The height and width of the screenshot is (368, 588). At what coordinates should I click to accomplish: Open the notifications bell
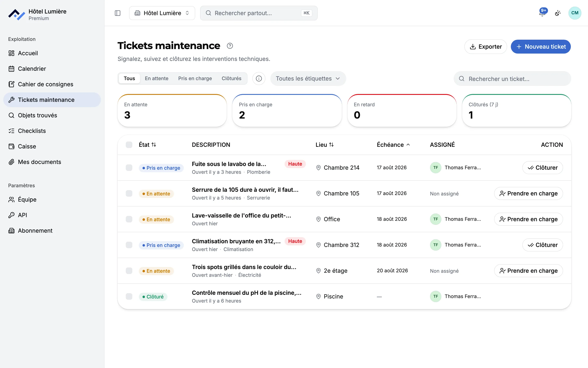542,13
